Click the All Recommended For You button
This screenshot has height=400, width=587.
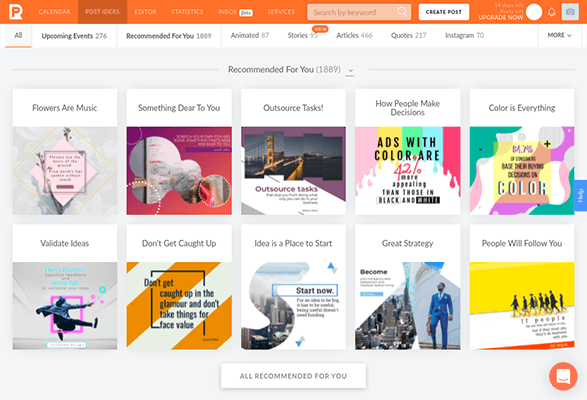(x=293, y=376)
